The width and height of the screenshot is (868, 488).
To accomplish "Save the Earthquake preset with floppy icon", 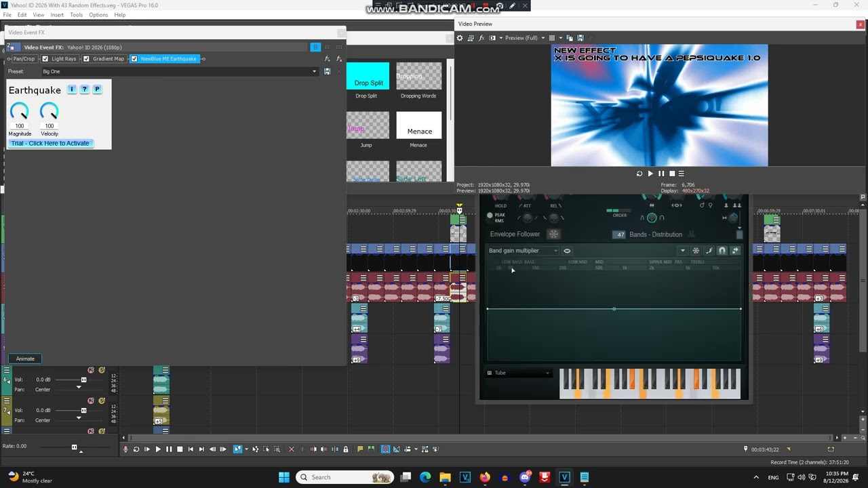I will 327,71.
